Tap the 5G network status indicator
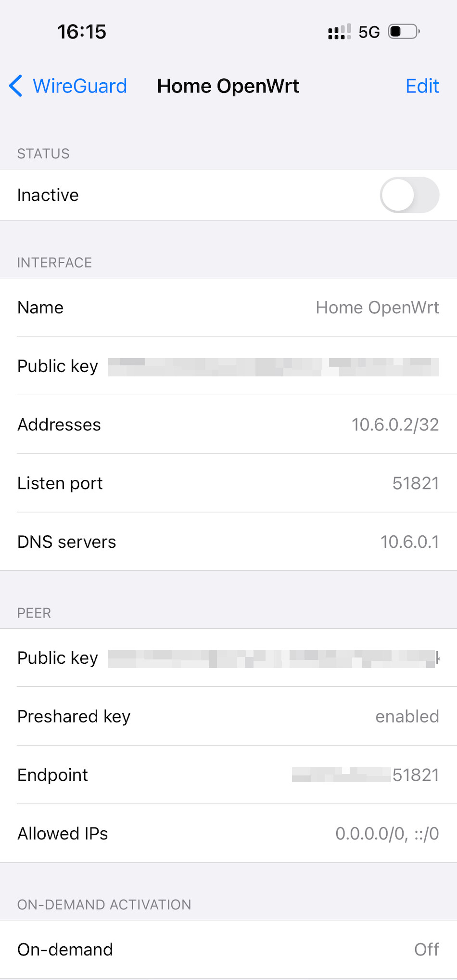The height and width of the screenshot is (980, 457). coord(368,32)
